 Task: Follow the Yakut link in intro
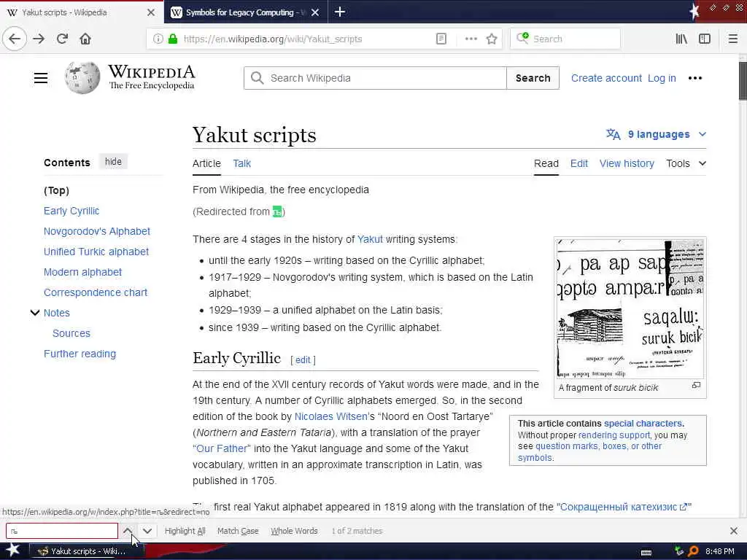click(x=370, y=239)
